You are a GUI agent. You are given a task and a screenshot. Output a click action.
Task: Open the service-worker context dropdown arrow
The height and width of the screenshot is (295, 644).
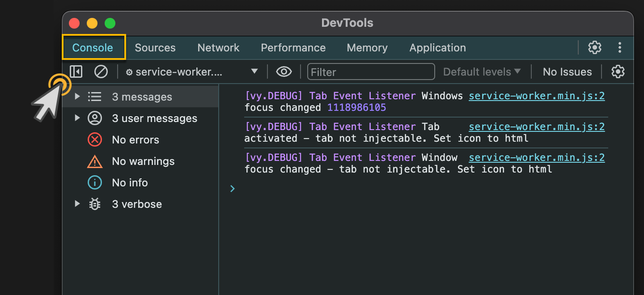pyautogui.click(x=254, y=72)
